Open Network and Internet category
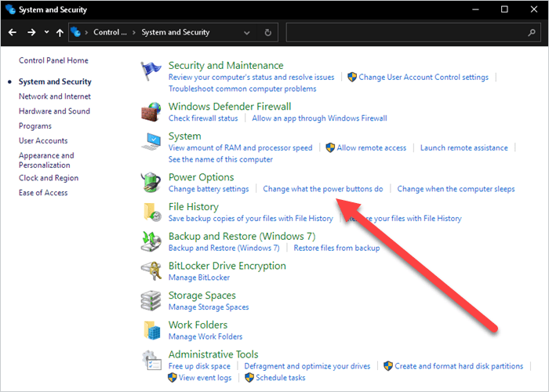The height and width of the screenshot is (392, 549). tap(55, 96)
